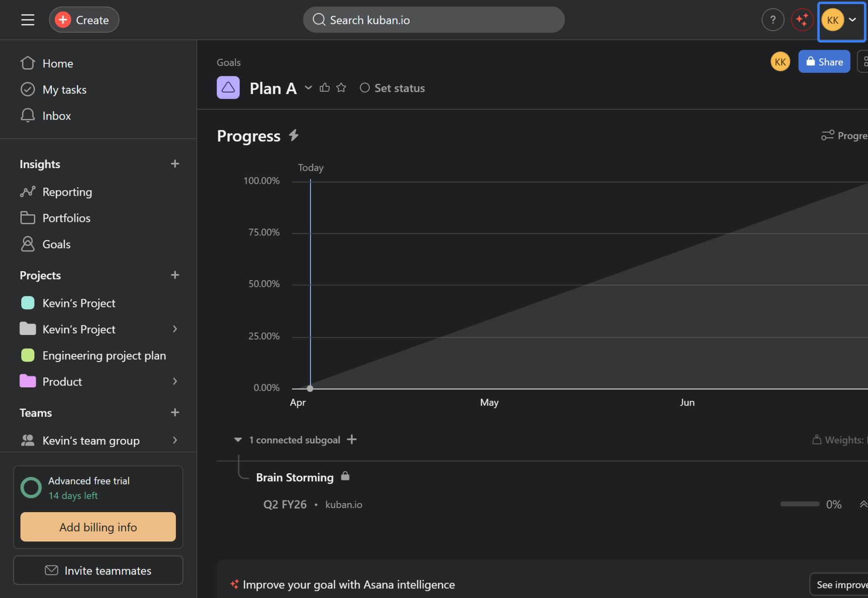Click KK member avatar near Share
The height and width of the screenshot is (598, 868).
coord(780,62)
